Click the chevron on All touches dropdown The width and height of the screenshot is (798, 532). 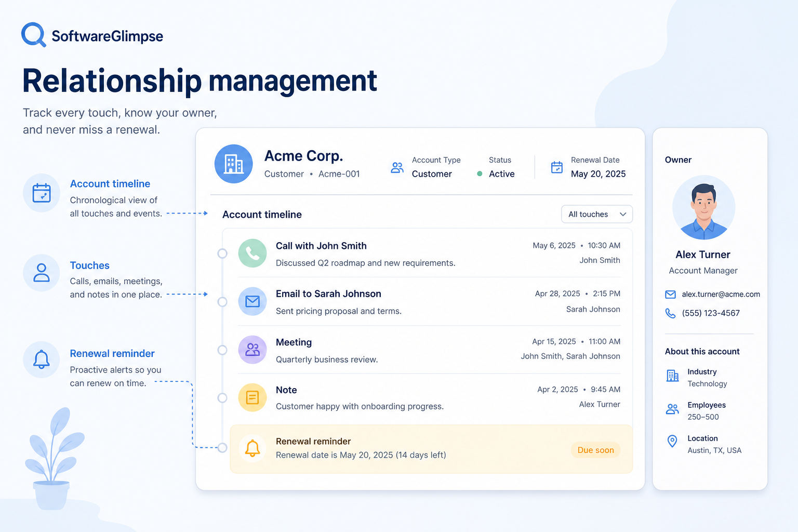click(623, 214)
